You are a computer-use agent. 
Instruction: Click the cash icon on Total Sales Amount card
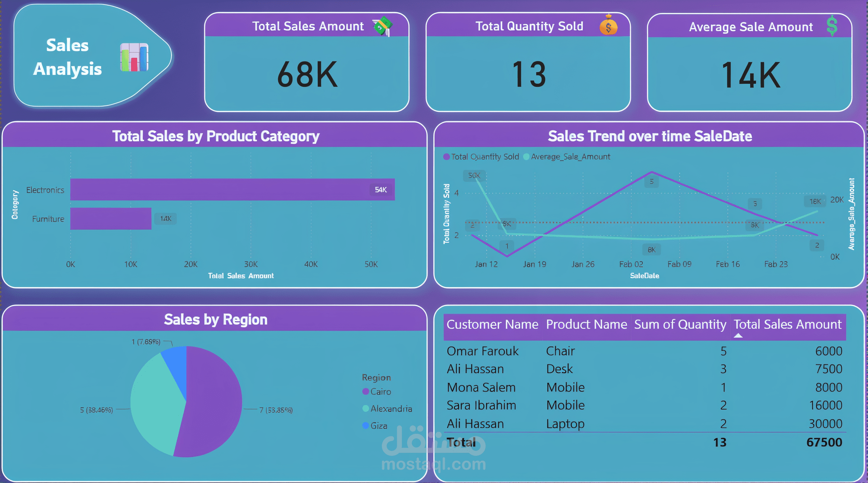[382, 26]
